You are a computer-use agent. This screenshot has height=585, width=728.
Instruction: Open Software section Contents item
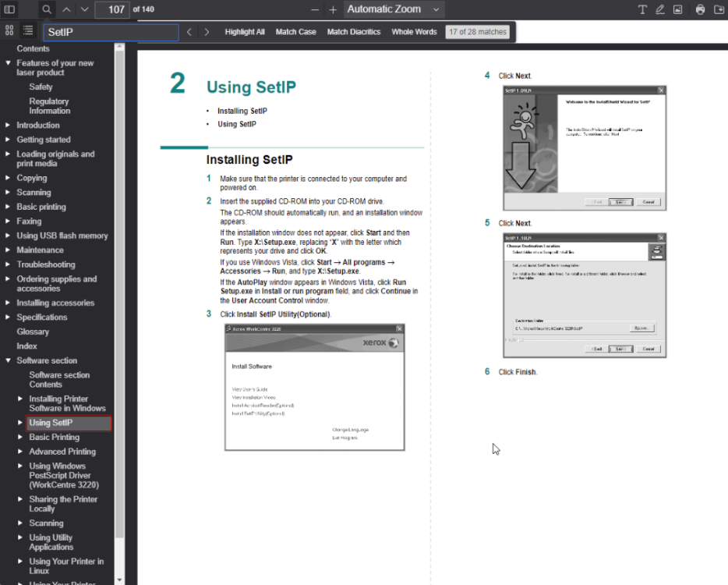[x=59, y=380]
